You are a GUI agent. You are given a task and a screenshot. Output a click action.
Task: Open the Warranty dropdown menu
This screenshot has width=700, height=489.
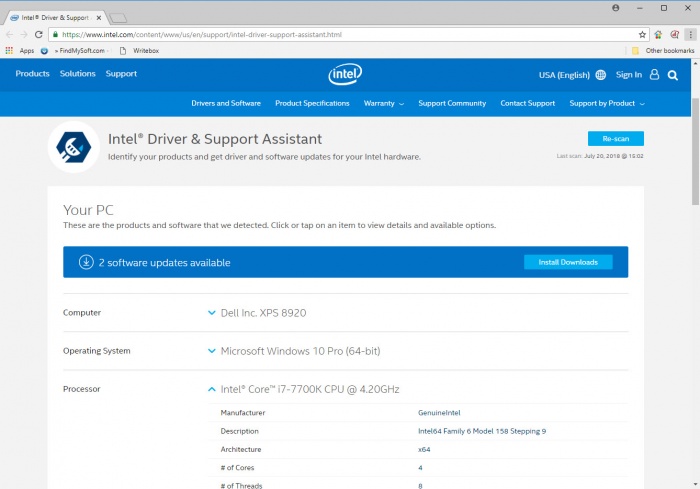click(x=383, y=103)
